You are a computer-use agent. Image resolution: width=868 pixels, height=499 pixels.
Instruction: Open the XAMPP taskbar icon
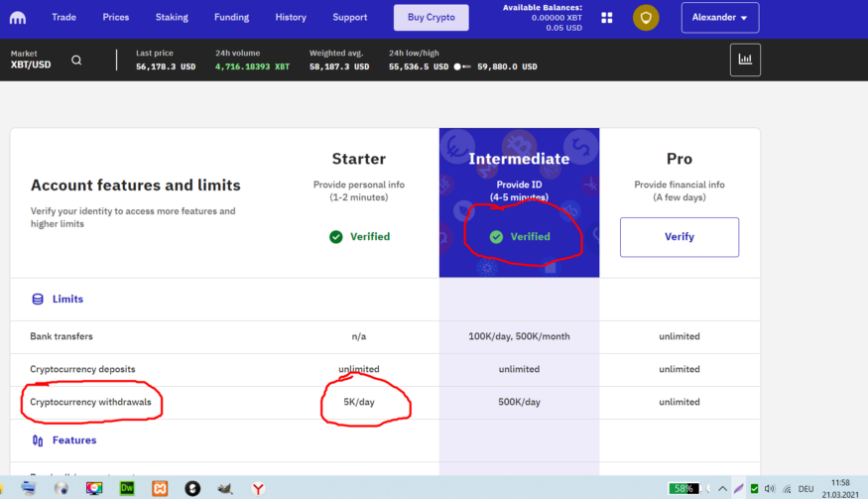coord(160,488)
